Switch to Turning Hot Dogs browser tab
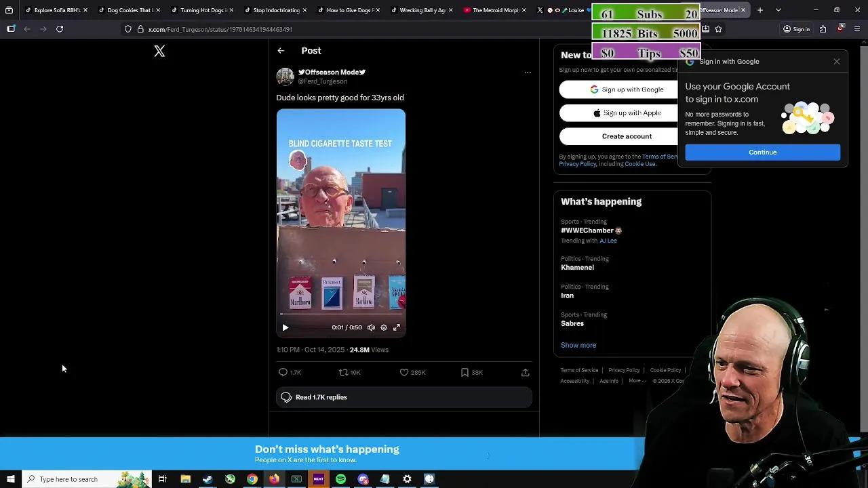 pyautogui.click(x=203, y=10)
